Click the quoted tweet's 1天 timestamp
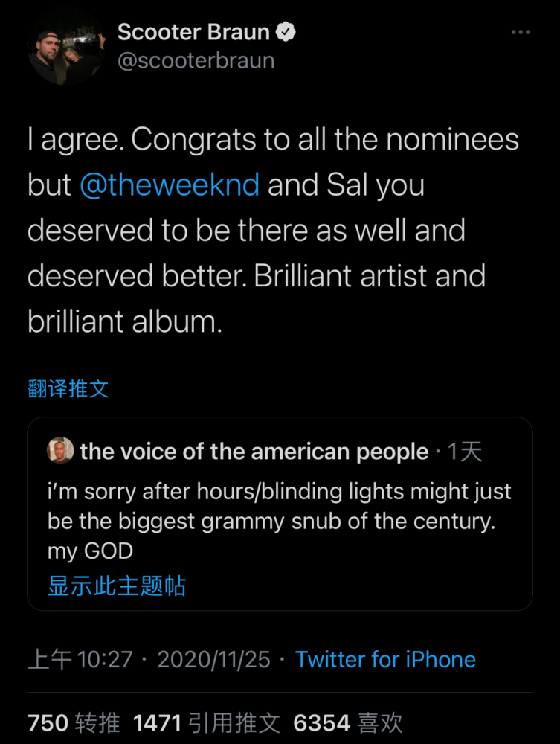This screenshot has width=560, height=744. 465,452
